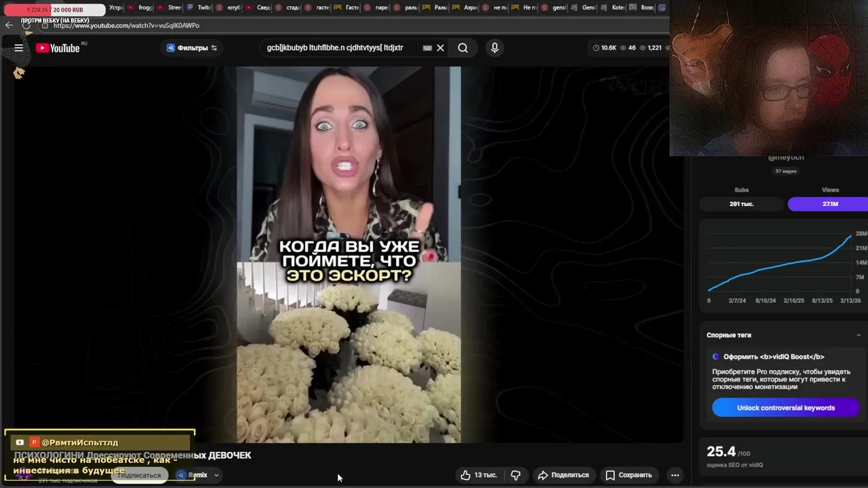Click the 57 видео channel badge
868x488 pixels.
tap(787, 171)
